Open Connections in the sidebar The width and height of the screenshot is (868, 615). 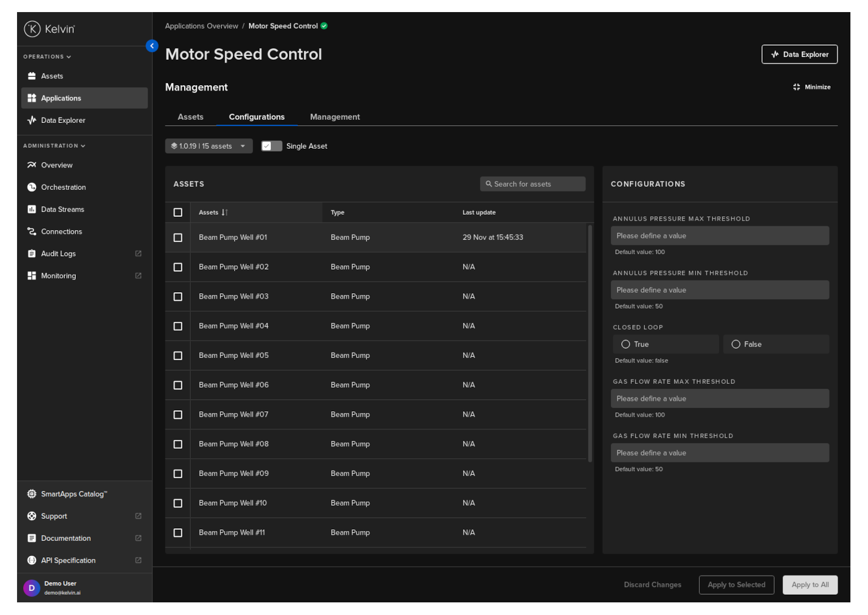(61, 232)
